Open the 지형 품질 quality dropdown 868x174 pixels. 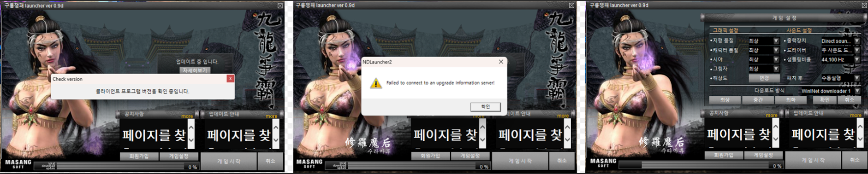pos(764,41)
